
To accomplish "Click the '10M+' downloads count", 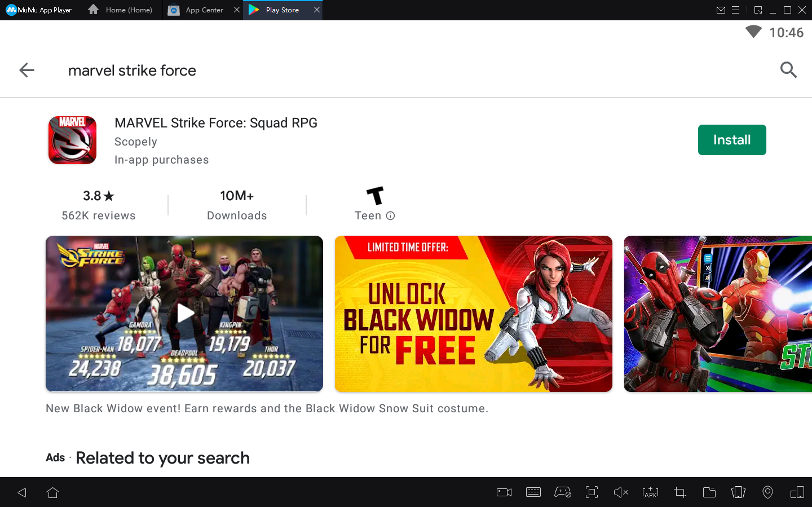I will (237, 196).
